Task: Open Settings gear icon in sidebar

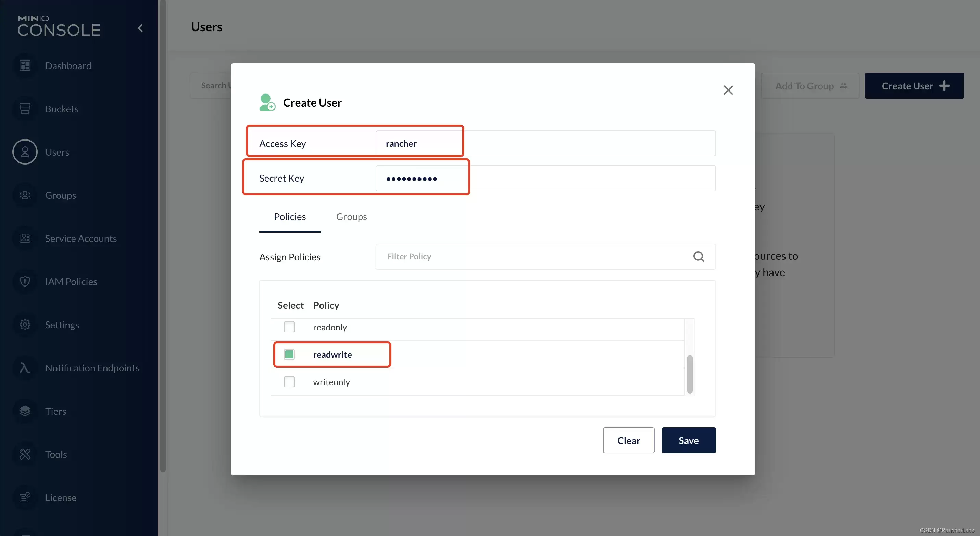Action: (x=25, y=325)
